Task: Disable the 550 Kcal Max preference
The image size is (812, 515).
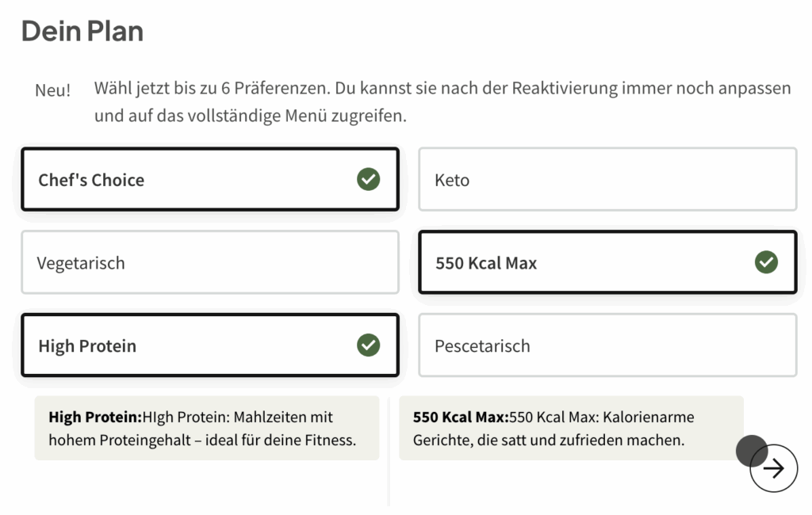Action: coord(607,262)
